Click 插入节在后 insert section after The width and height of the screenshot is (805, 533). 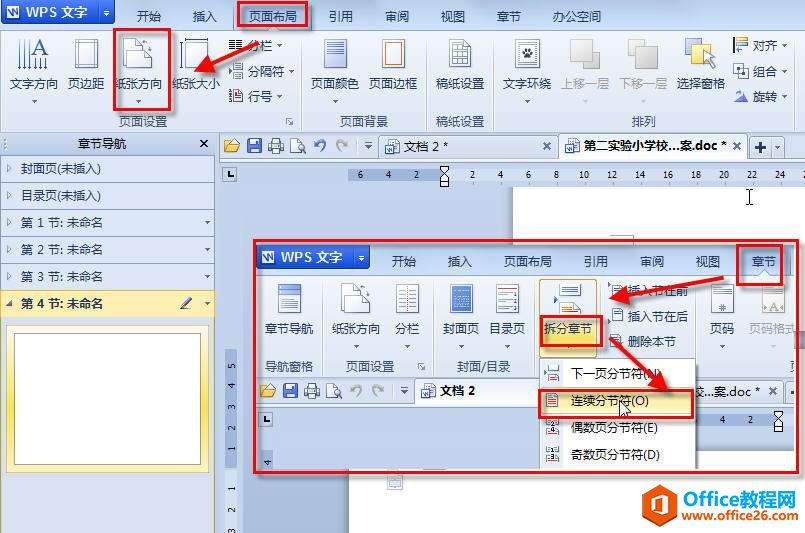(650, 316)
